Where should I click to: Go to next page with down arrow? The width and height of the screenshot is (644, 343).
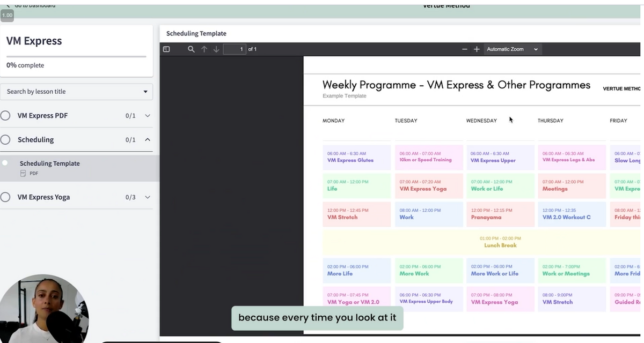coord(216,49)
